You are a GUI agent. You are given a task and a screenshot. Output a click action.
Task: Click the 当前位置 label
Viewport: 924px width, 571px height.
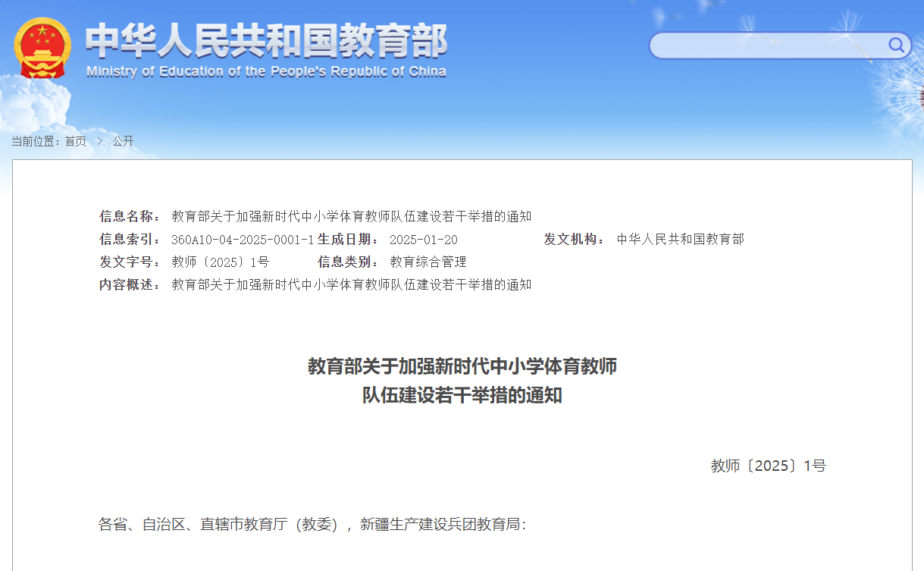click(x=35, y=141)
